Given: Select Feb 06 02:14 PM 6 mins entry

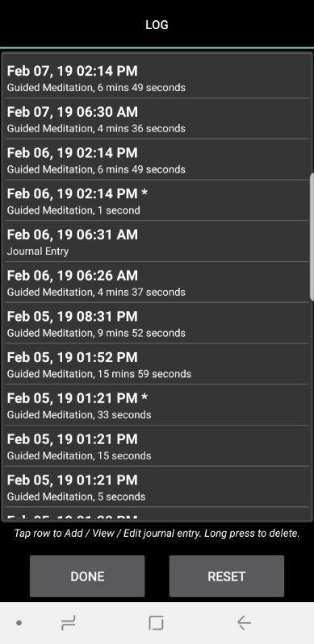Looking at the screenshot, I should [x=157, y=160].
